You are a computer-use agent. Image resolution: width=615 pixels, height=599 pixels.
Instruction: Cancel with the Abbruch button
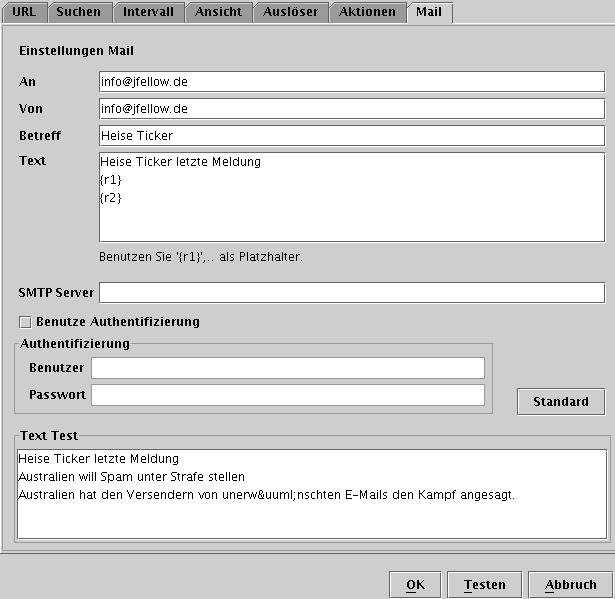pos(570,585)
